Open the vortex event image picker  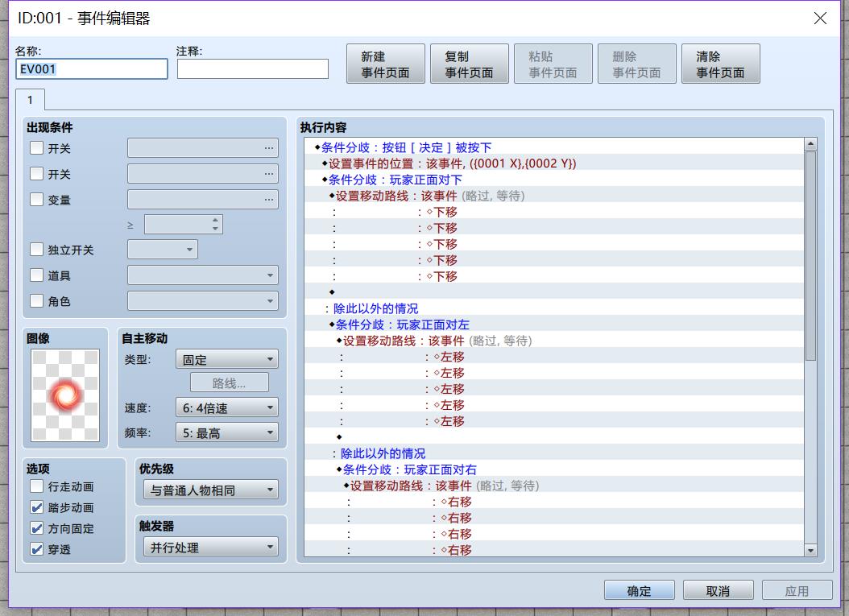click(x=65, y=395)
